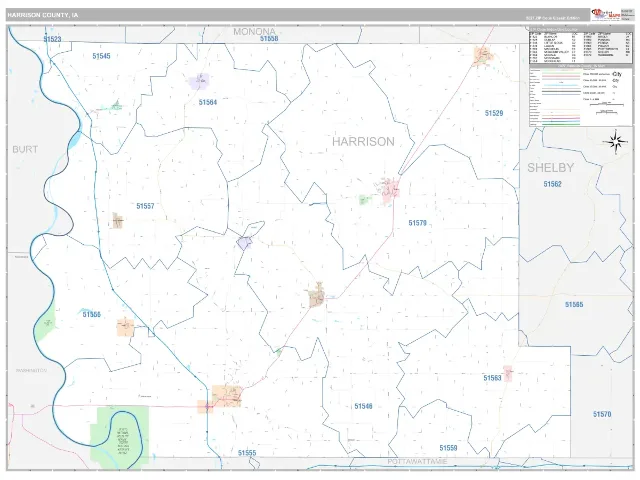
Task: Select ZIP code label 51565
Action: tap(574, 304)
